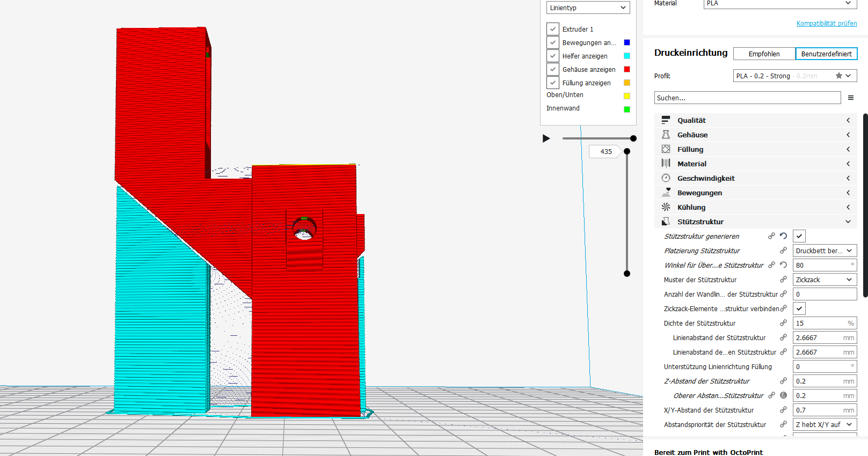
Task: Click the 'Suchen...' settings search field
Action: (748, 98)
